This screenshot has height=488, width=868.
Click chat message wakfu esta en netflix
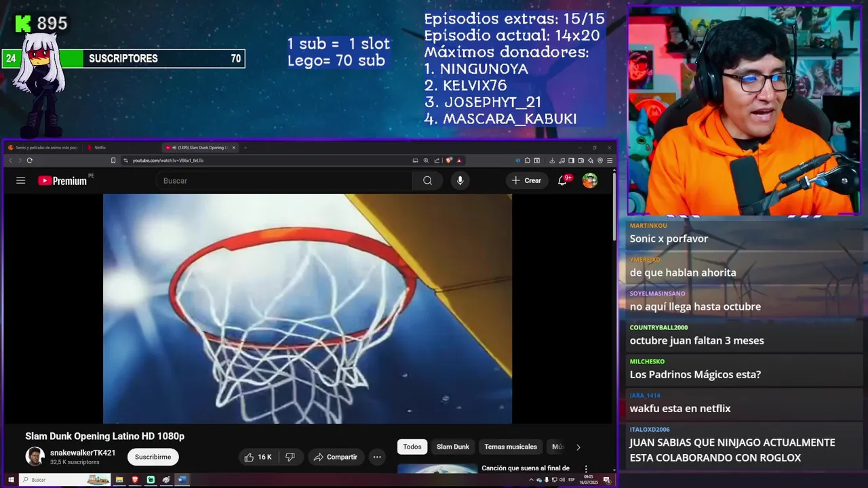[680, 409]
